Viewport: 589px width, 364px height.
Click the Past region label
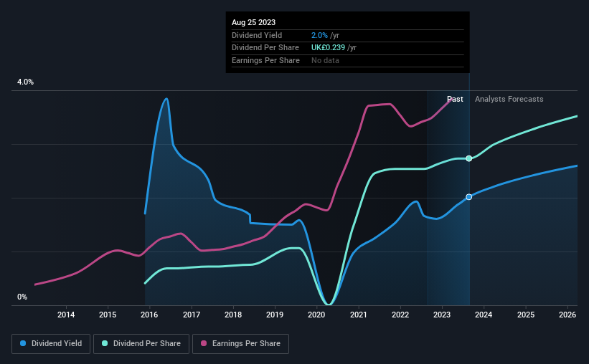click(455, 99)
